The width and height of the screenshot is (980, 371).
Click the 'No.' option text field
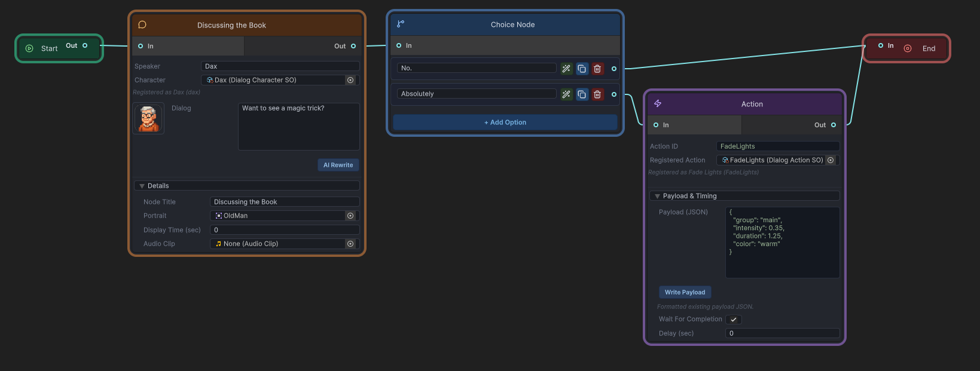tap(477, 68)
